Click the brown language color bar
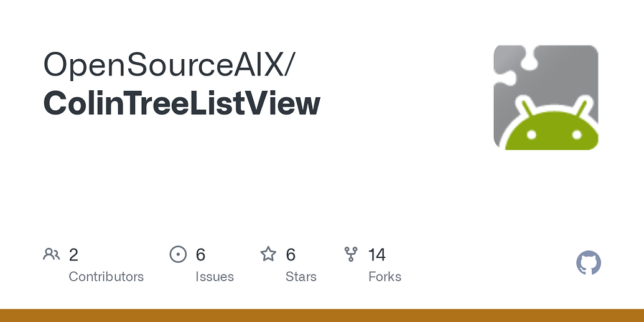Image resolution: width=644 pixels, height=322 pixels. [x=322, y=315]
